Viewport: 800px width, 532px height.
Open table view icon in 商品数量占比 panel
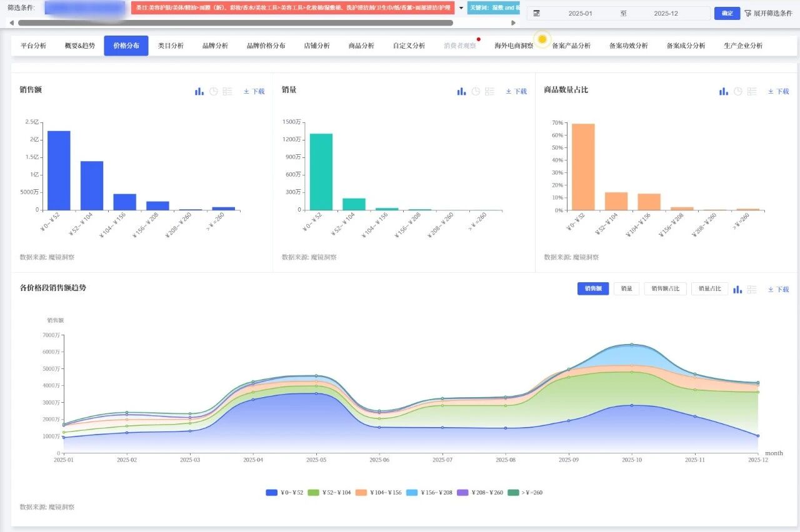point(752,91)
